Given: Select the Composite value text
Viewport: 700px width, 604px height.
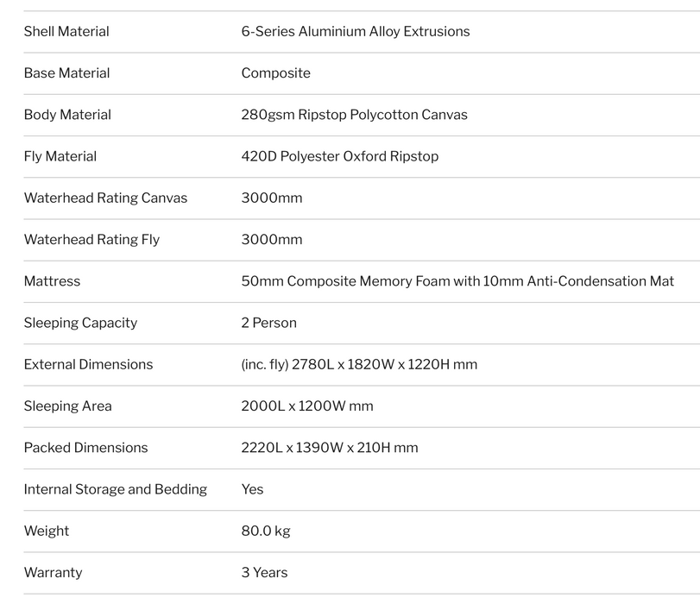Looking at the screenshot, I should [x=276, y=72].
